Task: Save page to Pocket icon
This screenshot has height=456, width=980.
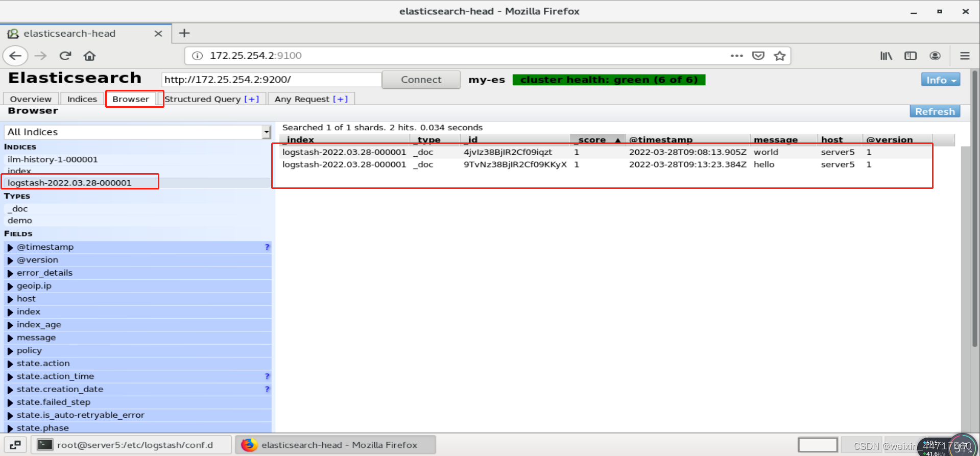Action: tap(758, 56)
